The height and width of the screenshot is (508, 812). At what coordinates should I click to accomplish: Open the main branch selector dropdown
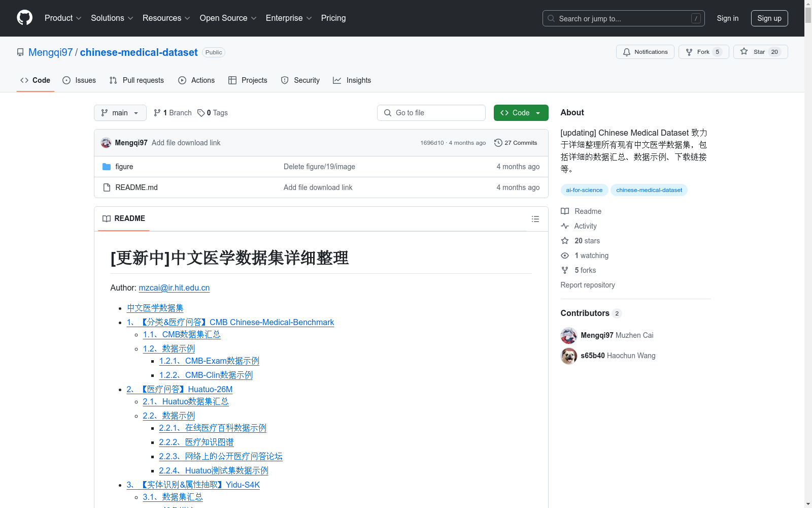pos(120,113)
